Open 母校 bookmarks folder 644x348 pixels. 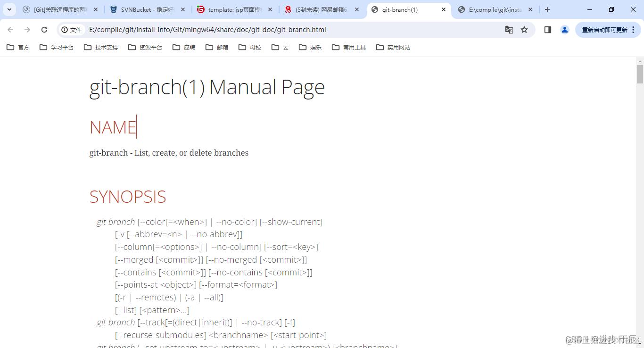pyautogui.click(x=250, y=47)
